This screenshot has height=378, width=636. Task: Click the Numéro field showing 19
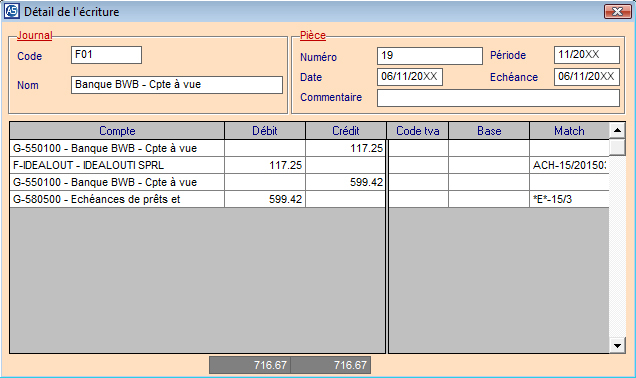coord(430,56)
